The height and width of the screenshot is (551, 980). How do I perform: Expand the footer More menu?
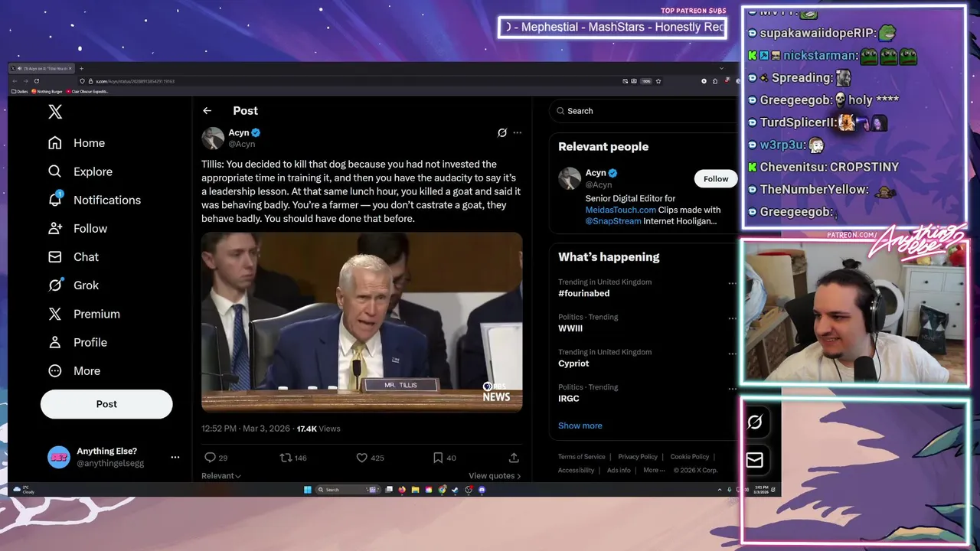654,471
